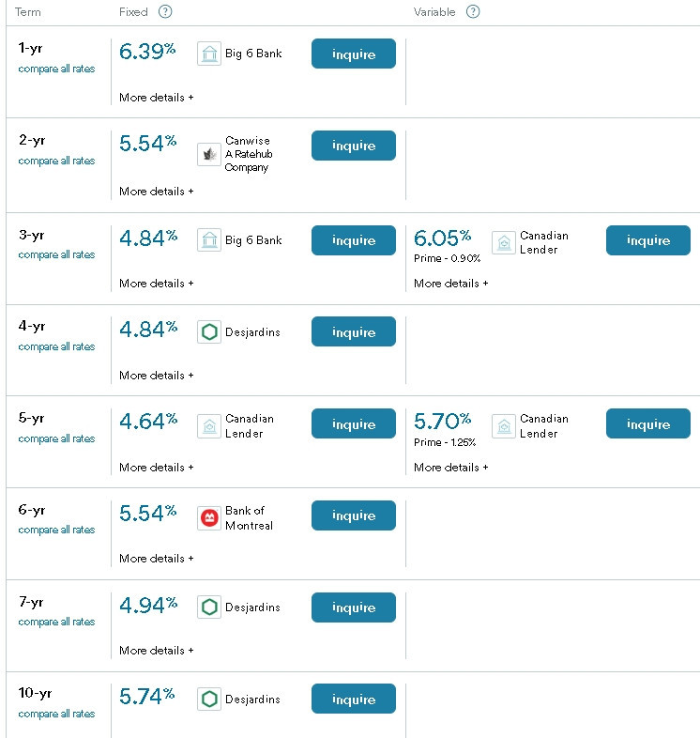Open compare all rates for 10-yr term
Viewport: 700px width, 738px height.
tap(56, 714)
